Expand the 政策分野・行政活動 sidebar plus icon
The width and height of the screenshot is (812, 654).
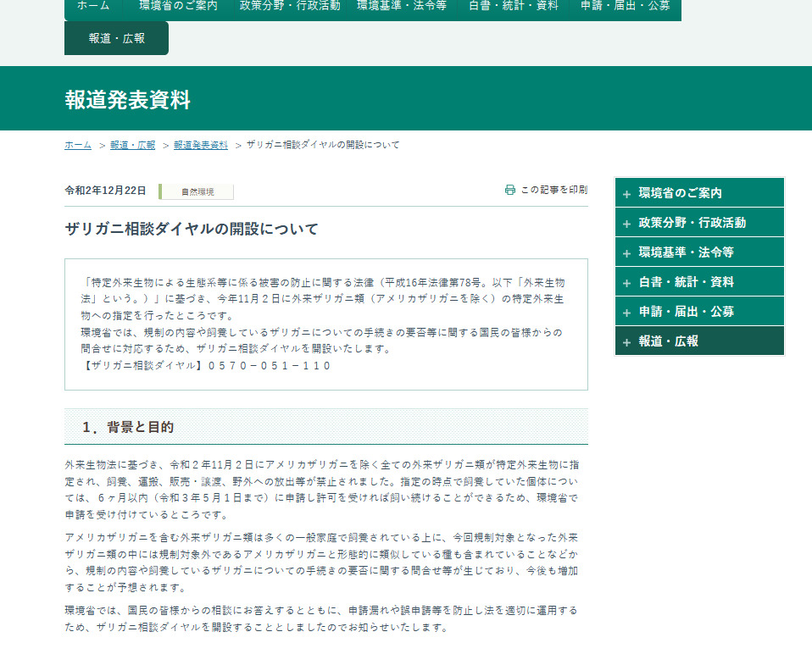[626, 224]
